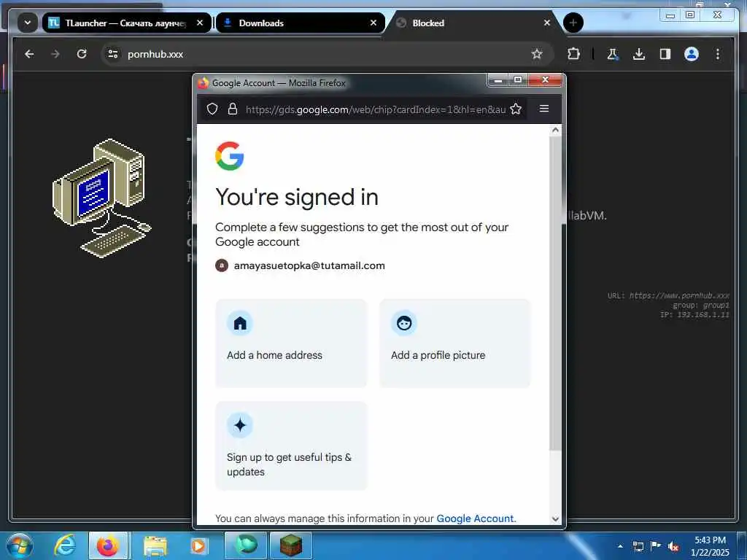Open Firefox tracking protection shield icon
The height and width of the screenshot is (560, 747).
212,109
